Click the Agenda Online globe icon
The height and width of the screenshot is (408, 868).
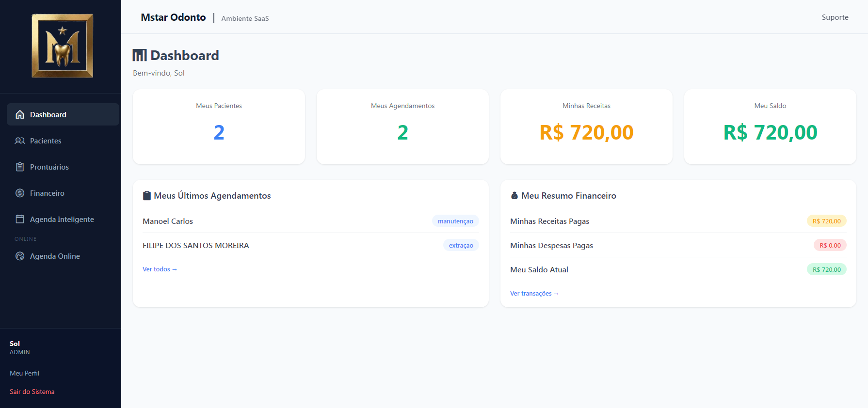click(x=20, y=256)
